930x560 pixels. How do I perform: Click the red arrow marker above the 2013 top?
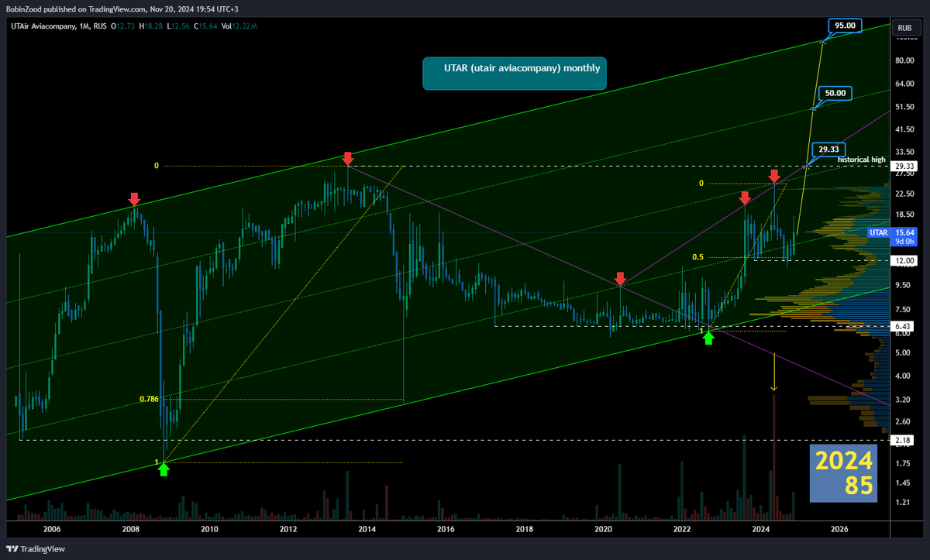347,158
